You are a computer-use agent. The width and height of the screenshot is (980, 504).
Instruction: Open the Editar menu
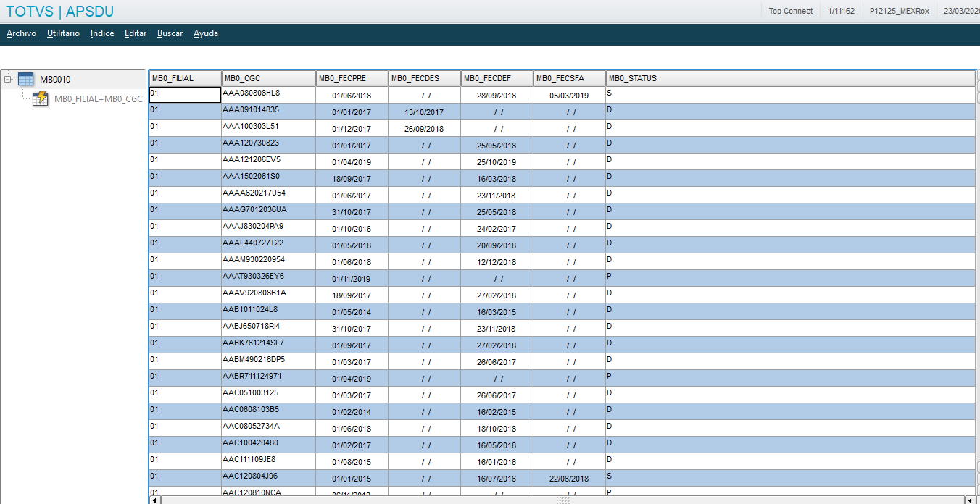click(x=136, y=33)
